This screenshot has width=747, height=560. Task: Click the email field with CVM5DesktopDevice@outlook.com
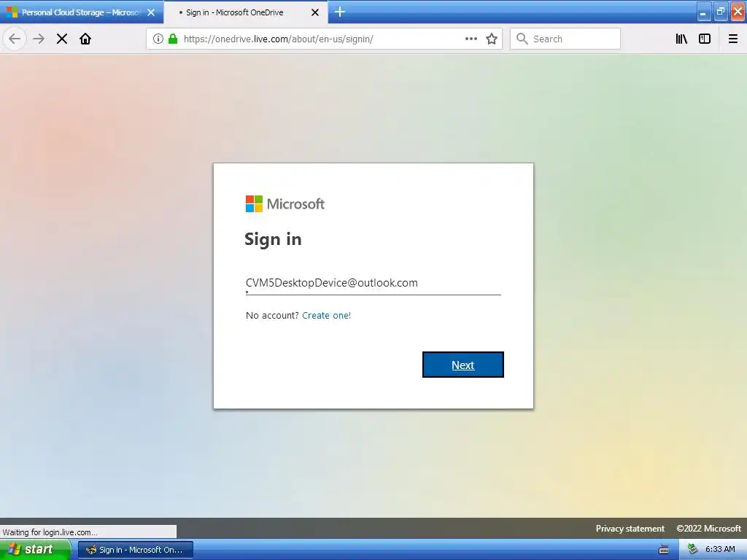373,283
